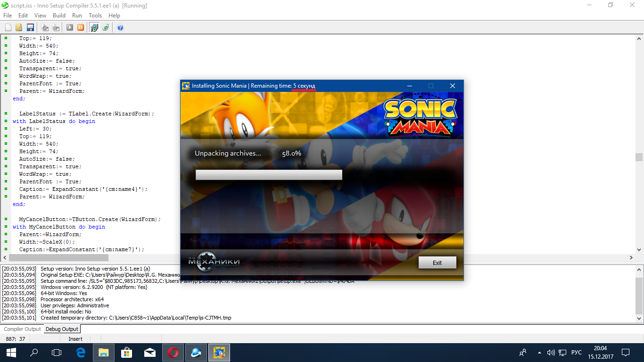Click the editor horizontal scrollbar left arrow
Screen dimensions: 644x362
(5, 257)
